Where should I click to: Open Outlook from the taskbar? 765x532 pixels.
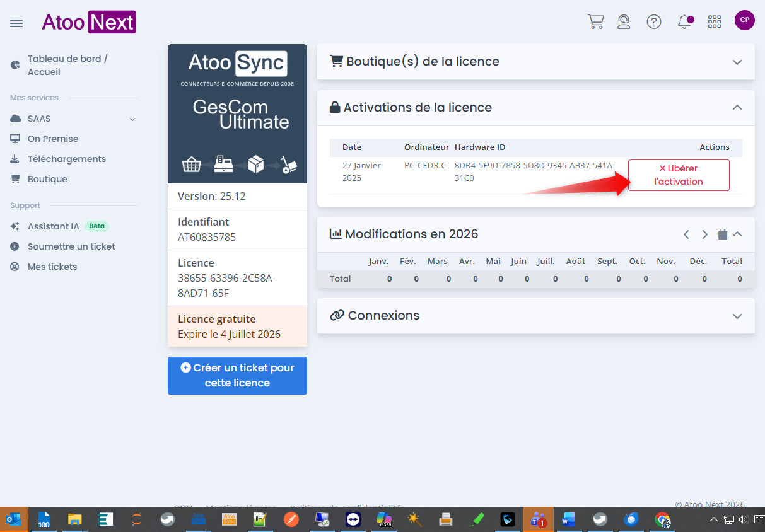point(13,519)
